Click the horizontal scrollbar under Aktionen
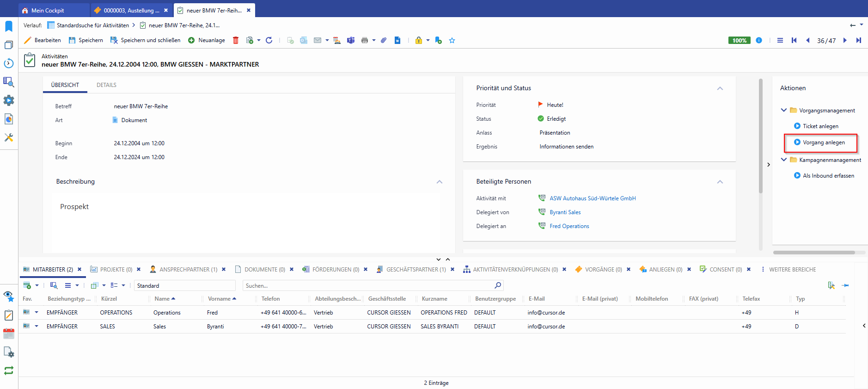The width and height of the screenshot is (868, 389). (x=813, y=253)
